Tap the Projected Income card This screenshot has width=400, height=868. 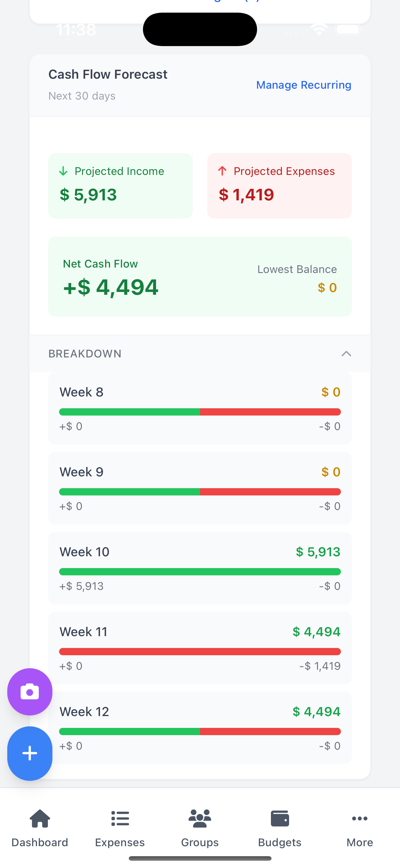point(120,186)
